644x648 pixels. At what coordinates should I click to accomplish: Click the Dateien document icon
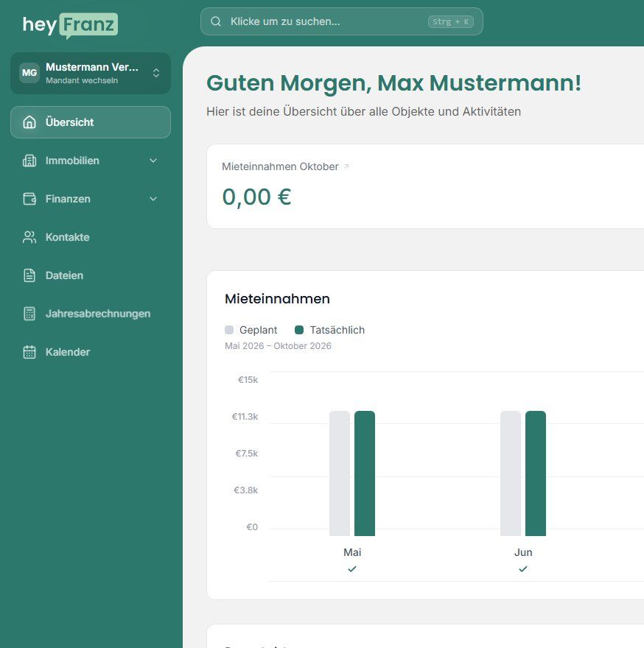pyautogui.click(x=29, y=275)
